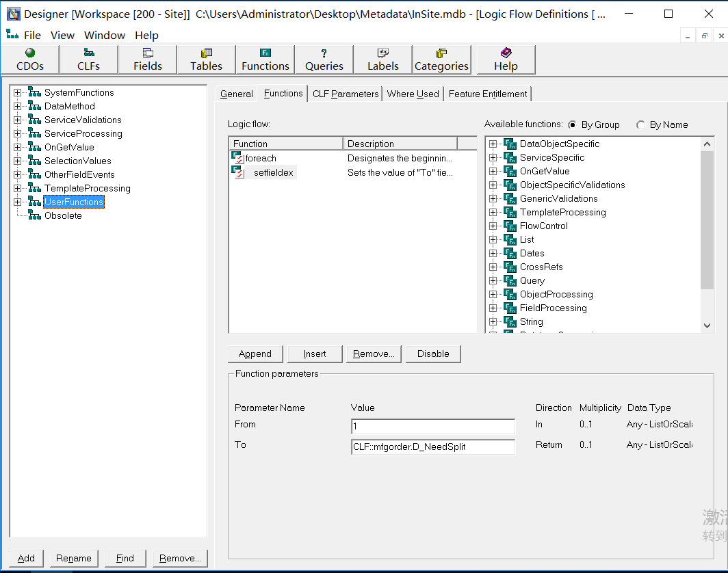Expand the FlowControl function group
This screenshot has width=728, height=573.
coord(493,226)
